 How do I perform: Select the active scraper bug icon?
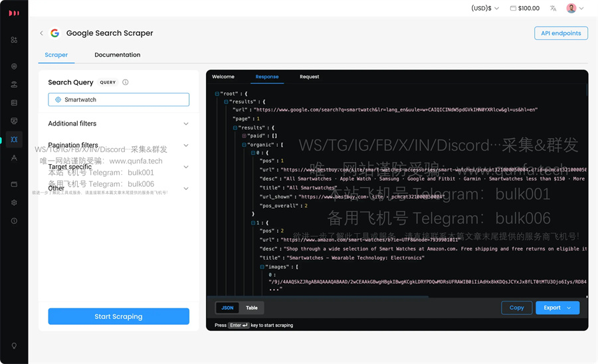click(14, 139)
